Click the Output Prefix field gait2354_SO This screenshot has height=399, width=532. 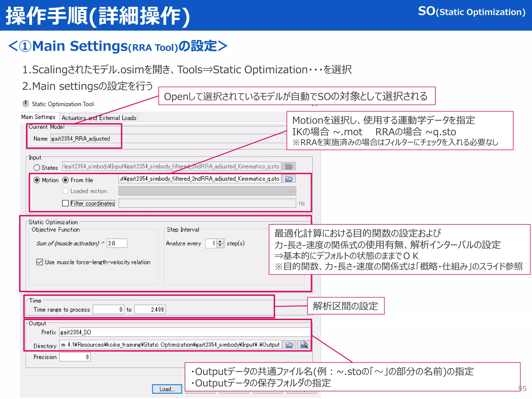click(x=185, y=332)
